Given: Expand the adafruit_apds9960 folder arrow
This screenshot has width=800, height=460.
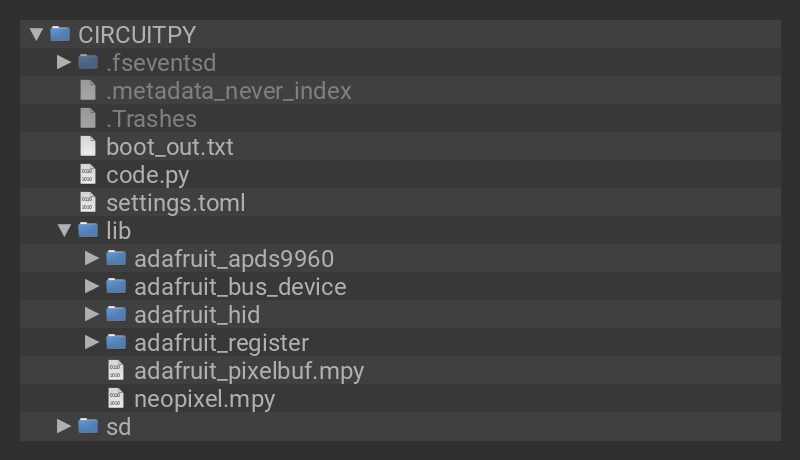Looking at the screenshot, I should click(92, 258).
